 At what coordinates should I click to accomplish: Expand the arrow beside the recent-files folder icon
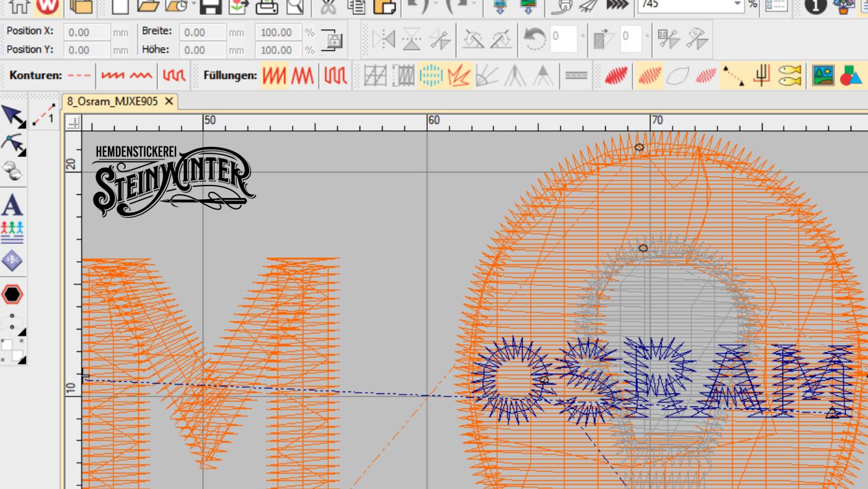(194, 5)
